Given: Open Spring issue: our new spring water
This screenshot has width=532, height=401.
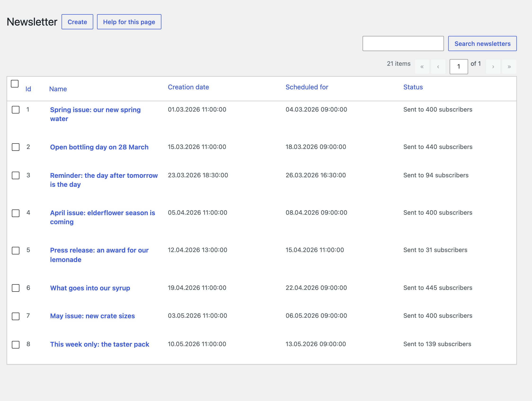Looking at the screenshot, I should pyautogui.click(x=95, y=114).
